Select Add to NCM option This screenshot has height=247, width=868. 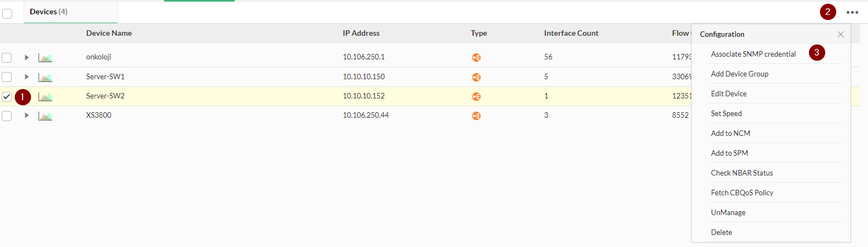[730, 133]
